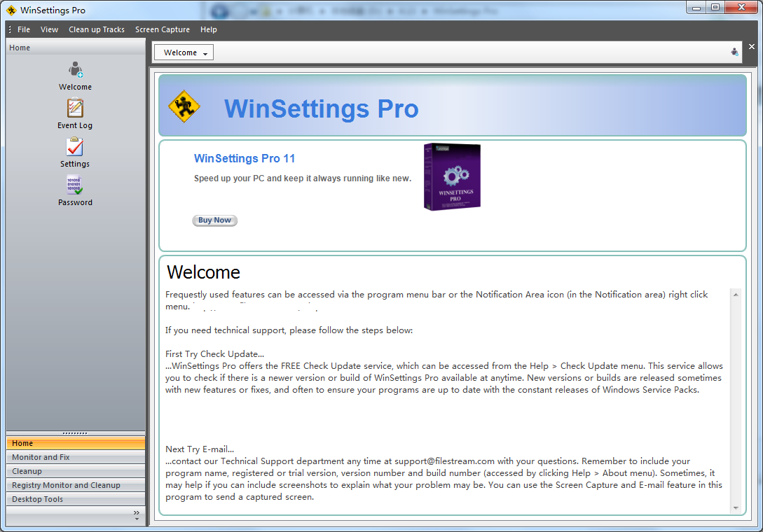Close the WinSettings Pro window
The image size is (763, 532).
click(741, 7)
